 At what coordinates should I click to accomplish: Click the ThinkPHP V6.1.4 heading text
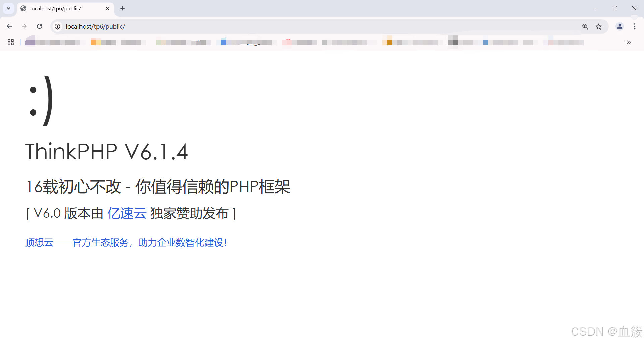pos(107,152)
